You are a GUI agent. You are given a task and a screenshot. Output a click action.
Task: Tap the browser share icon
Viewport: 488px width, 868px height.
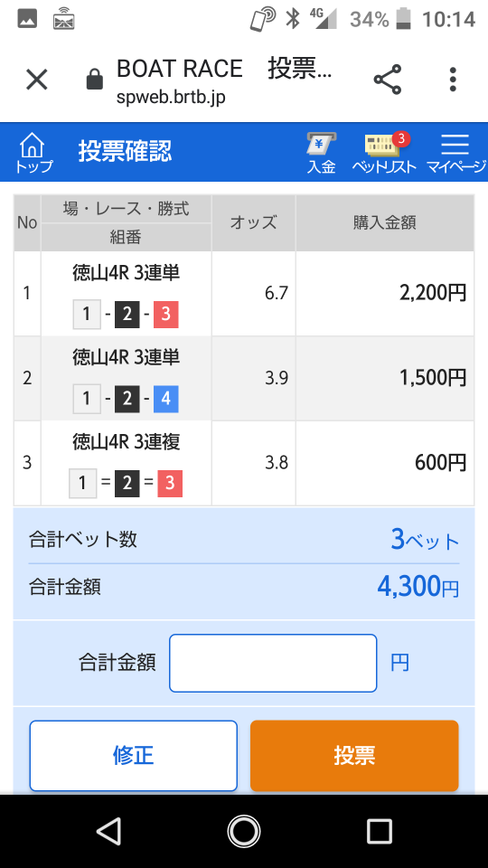coord(388,80)
